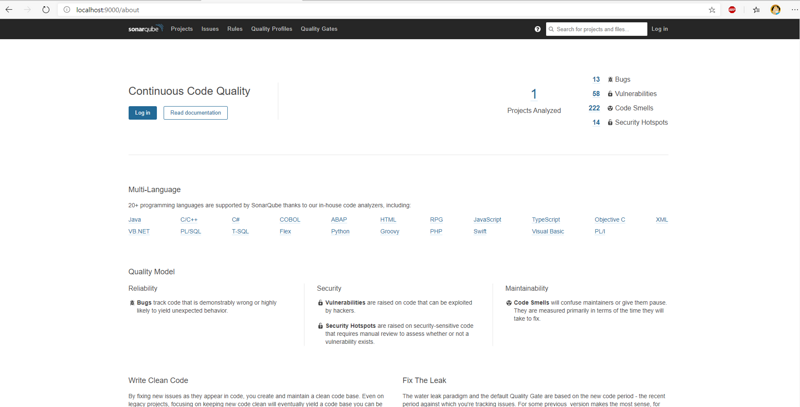Image resolution: width=800 pixels, height=407 pixels.
Task: Open the help question mark icon
Action: click(x=537, y=29)
